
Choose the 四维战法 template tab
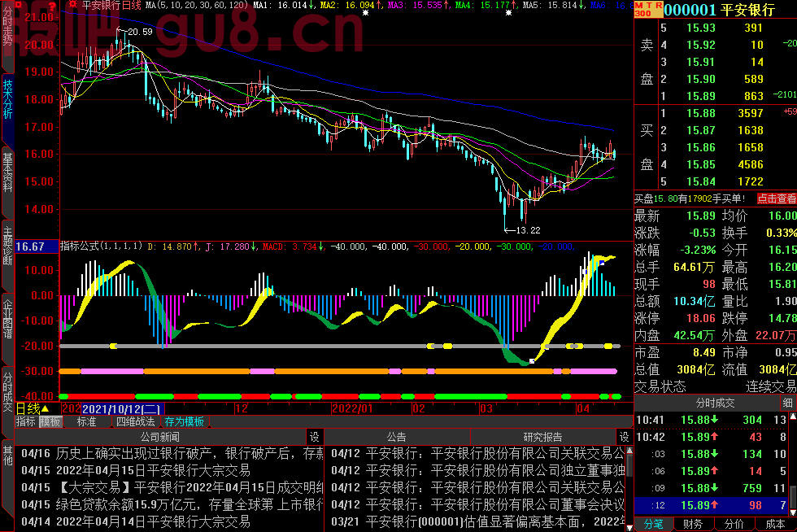coord(135,421)
